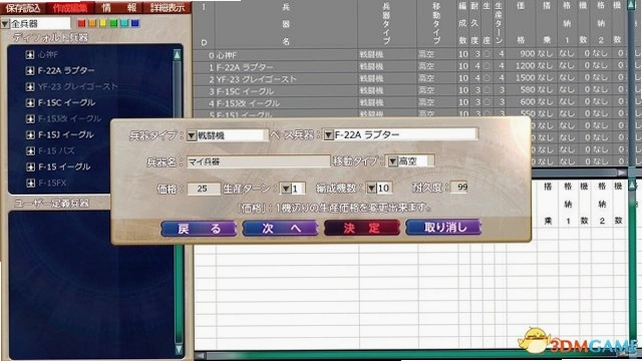Open the 保存読込 tab
642x361 pixels.
pos(23,8)
